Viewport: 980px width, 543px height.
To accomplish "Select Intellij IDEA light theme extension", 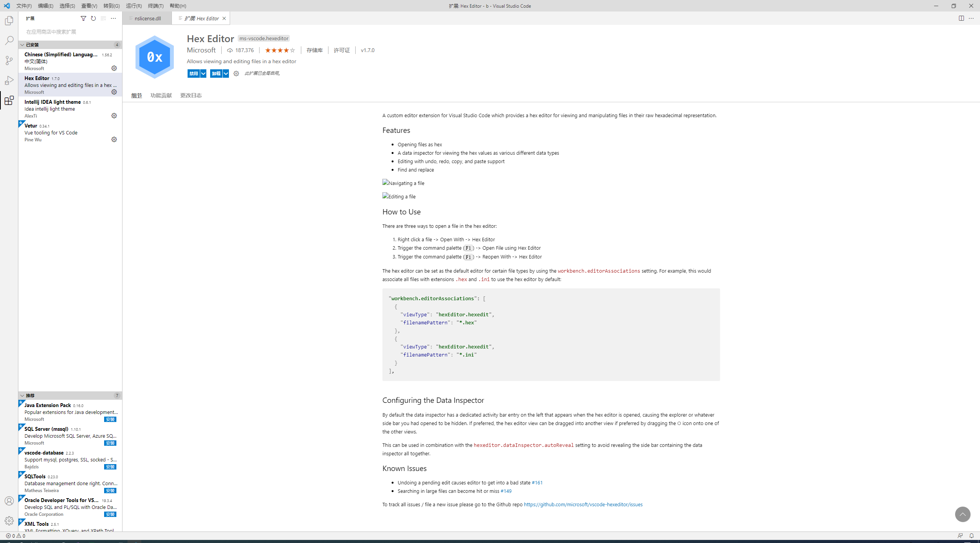I will [x=70, y=109].
